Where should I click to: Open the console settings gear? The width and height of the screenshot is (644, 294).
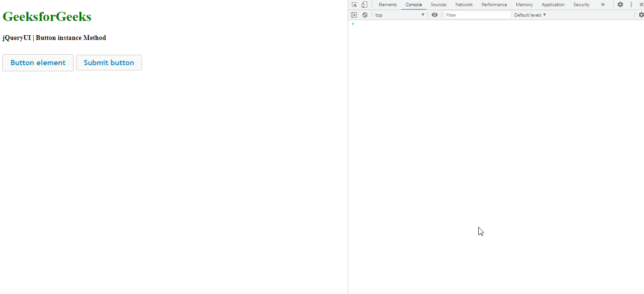pos(642,15)
